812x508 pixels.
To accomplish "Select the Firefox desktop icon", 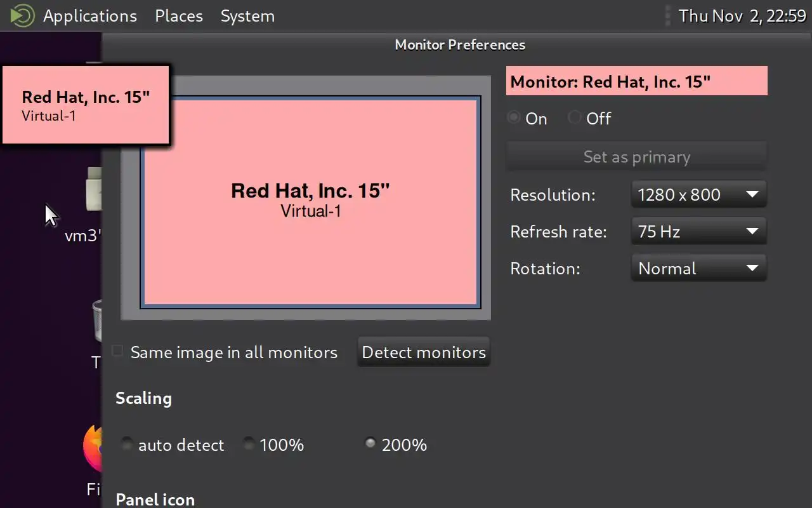I will tap(94, 448).
